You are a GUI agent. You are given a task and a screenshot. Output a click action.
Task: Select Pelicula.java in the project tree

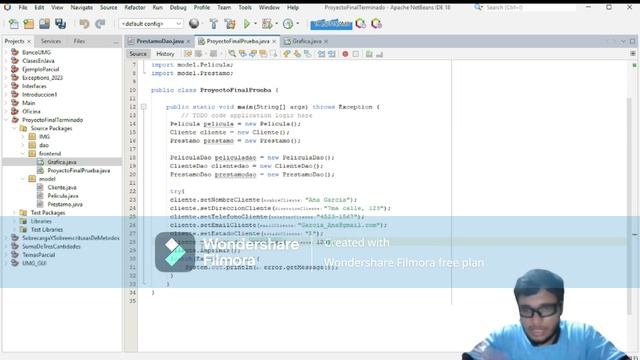pyautogui.click(x=62, y=196)
